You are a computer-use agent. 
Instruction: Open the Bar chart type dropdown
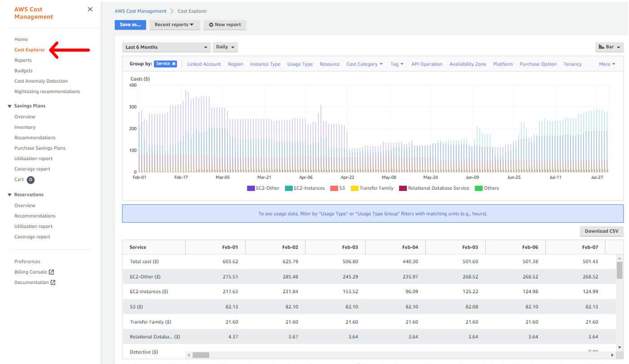pyautogui.click(x=609, y=47)
